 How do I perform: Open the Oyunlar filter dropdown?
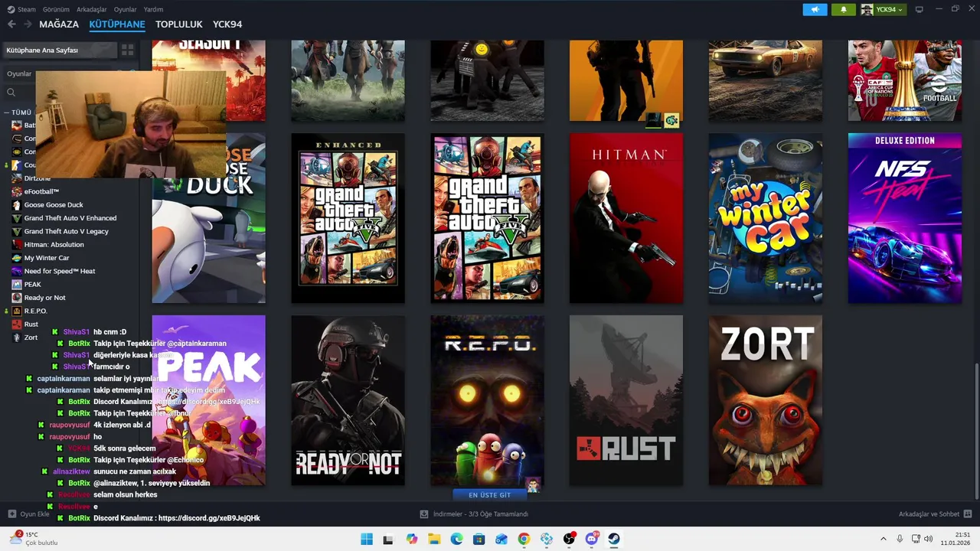click(20, 74)
